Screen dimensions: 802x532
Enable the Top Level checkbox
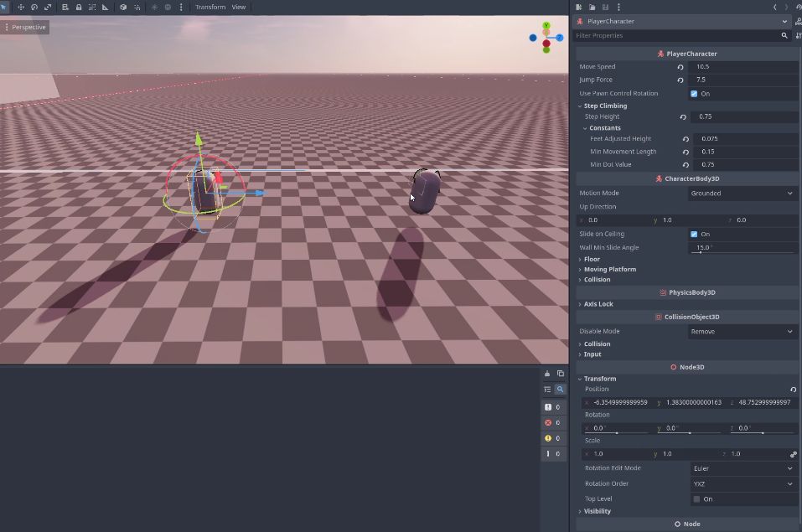[x=696, y=499]
